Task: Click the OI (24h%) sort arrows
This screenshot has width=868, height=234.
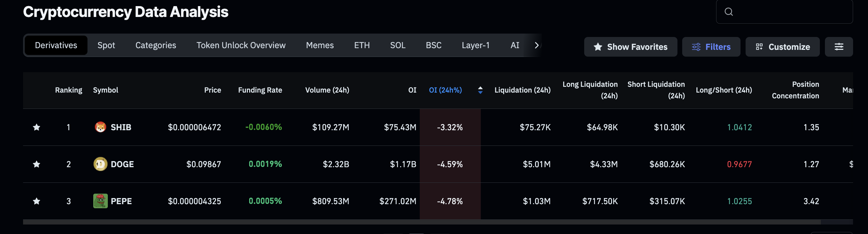Action: [x=480, y=90]
